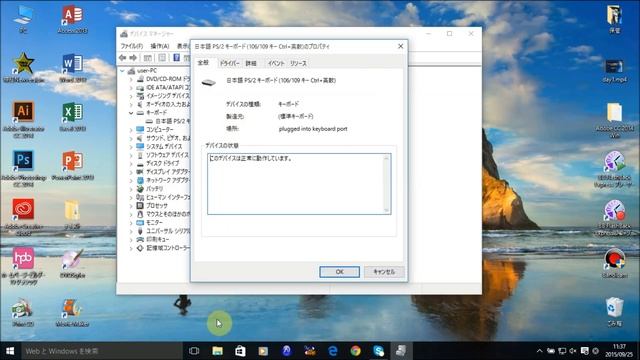640x360 pixels.
Task: Open the Adobe Illustrator desktop shortcut
Action: click(23, 120)
